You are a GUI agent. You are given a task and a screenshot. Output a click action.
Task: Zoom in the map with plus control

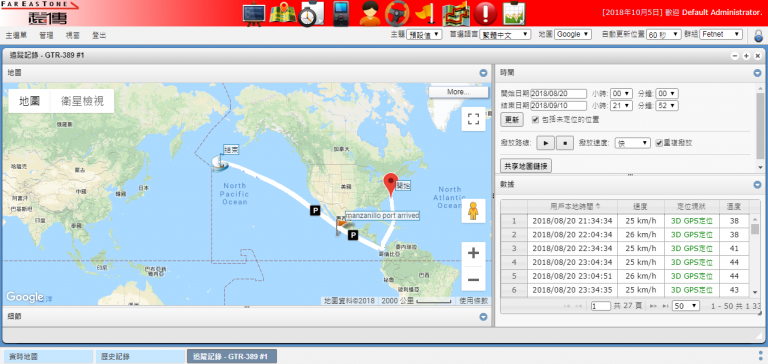tap(473, 254)
